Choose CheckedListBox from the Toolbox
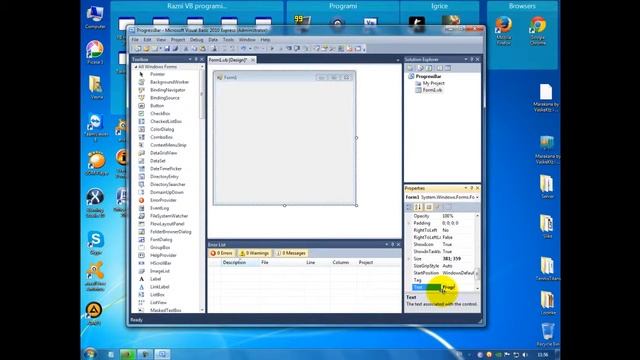 (166, 121)
